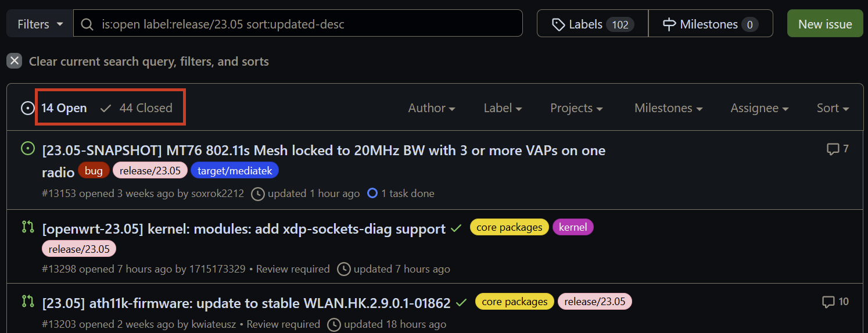Expand the Author filter dropdown
The image size is (868, 333).
(x=431, y=108)
